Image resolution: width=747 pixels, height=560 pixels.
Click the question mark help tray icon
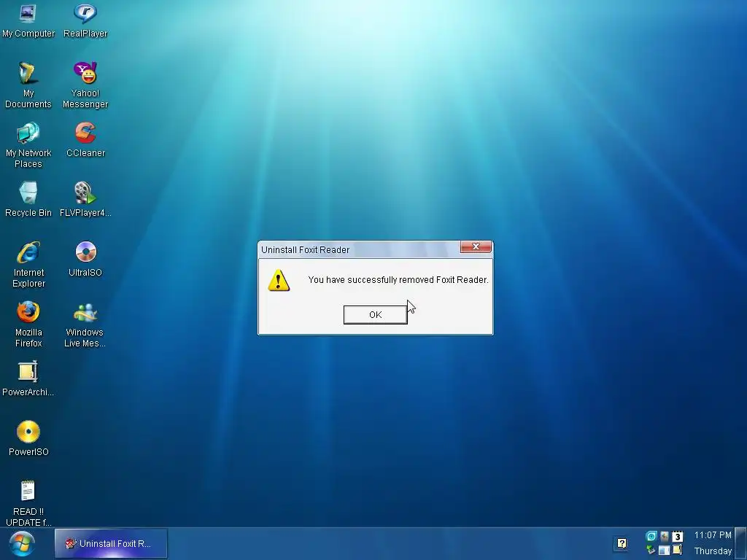tap(622, 543)
